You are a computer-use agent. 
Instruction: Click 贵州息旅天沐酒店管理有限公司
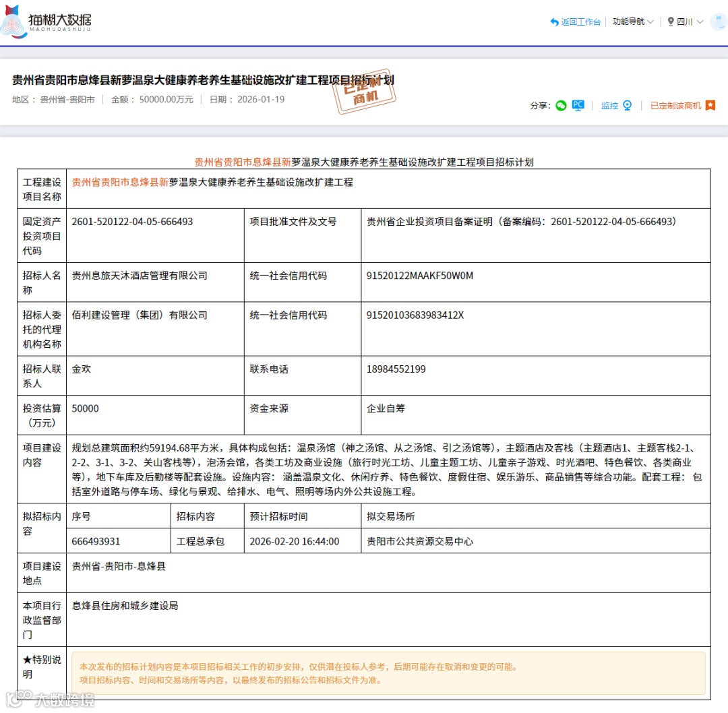140,276
